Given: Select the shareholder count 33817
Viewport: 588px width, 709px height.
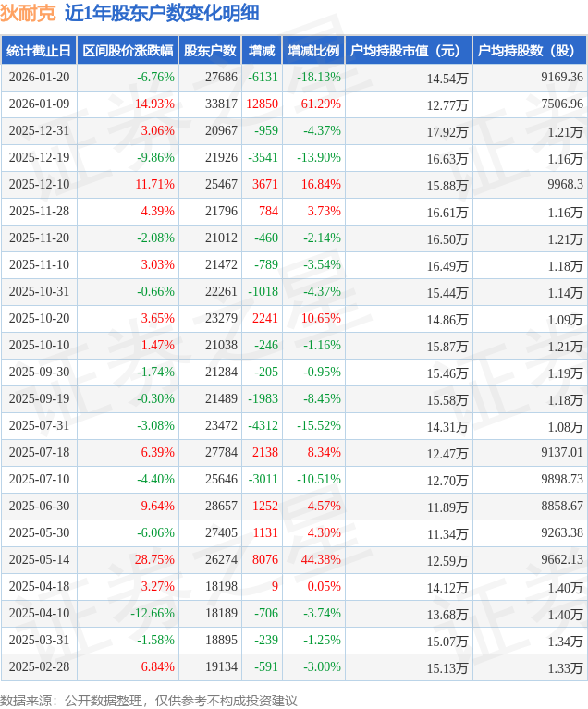Looking at the screenshot, I should click(x=221, y=104).
